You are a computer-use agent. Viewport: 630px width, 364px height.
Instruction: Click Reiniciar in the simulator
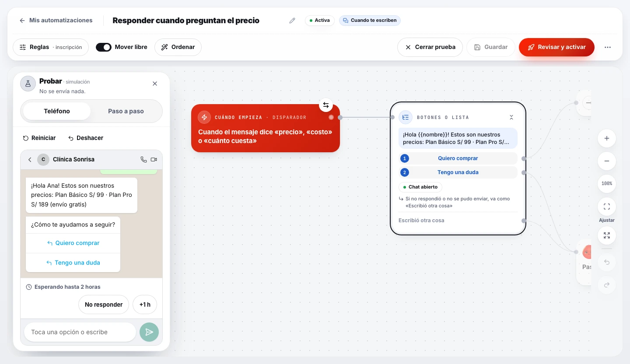click(x=39, y=138)
